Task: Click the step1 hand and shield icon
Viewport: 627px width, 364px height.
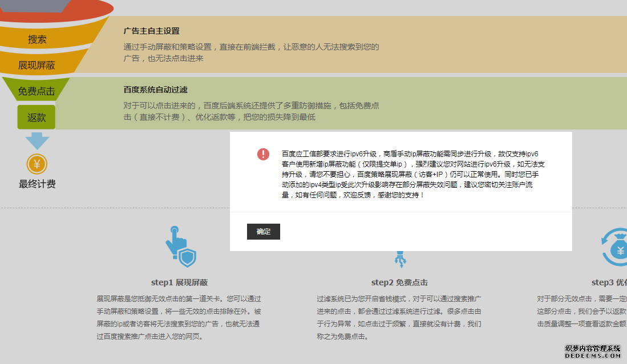Action: pos(180,248)
